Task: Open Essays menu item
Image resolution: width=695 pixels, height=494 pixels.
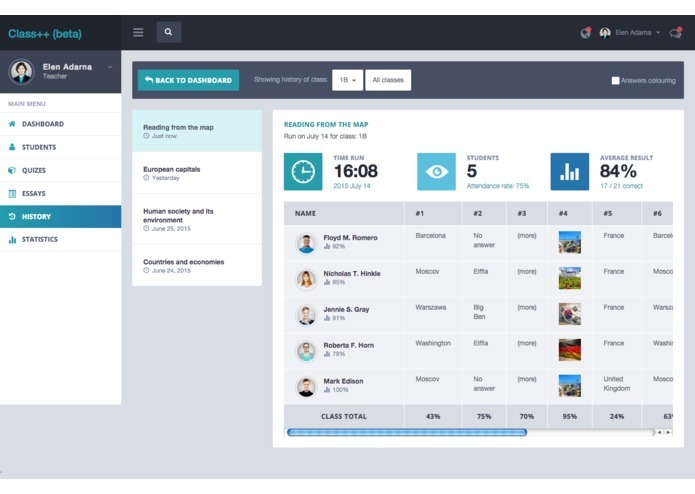Action: tap(60, 194)
